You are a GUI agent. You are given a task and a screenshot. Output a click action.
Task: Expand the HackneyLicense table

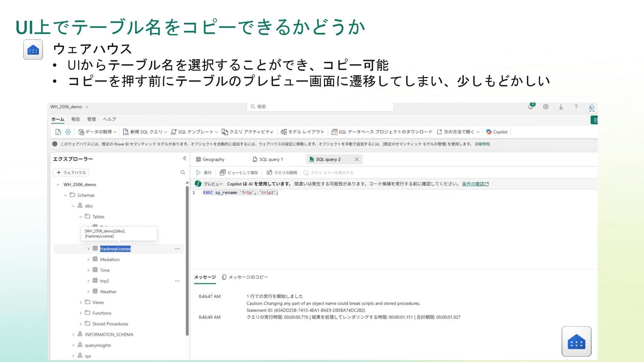(88, 249)
